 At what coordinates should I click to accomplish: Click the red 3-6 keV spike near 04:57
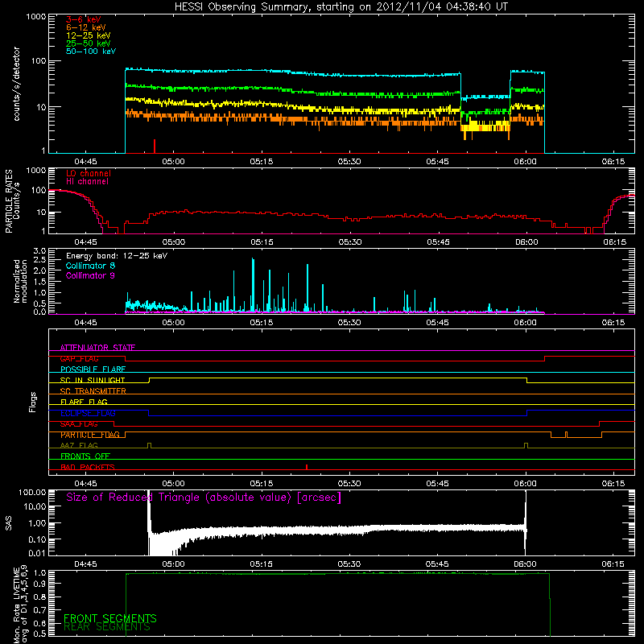[x=155, y=146]
